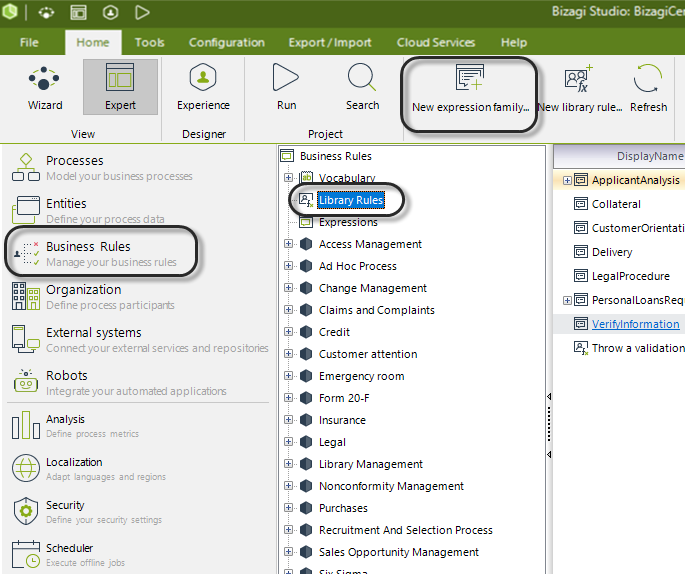Expand the ApplicantAnalysis row

(567, 180)
